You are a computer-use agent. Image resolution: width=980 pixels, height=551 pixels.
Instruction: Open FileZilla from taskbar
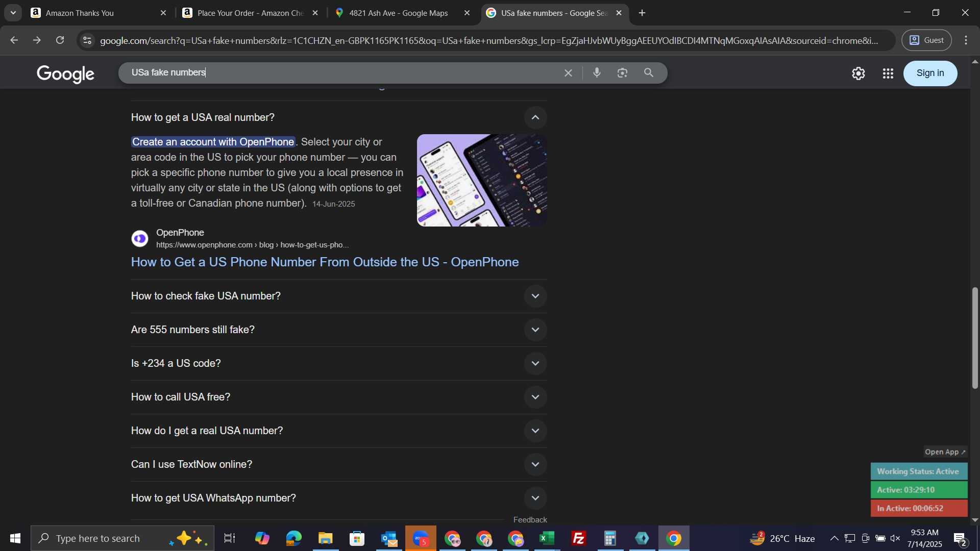579,538
